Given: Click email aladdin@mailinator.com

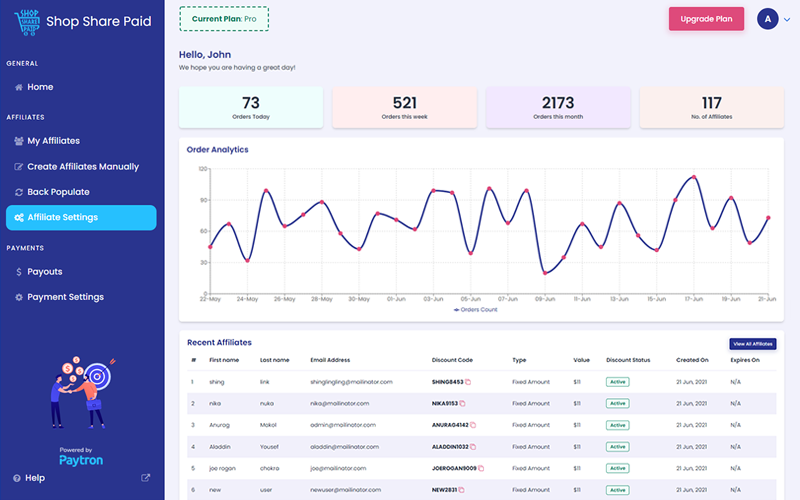Looking at the screenshot, I should click(344, 447).
